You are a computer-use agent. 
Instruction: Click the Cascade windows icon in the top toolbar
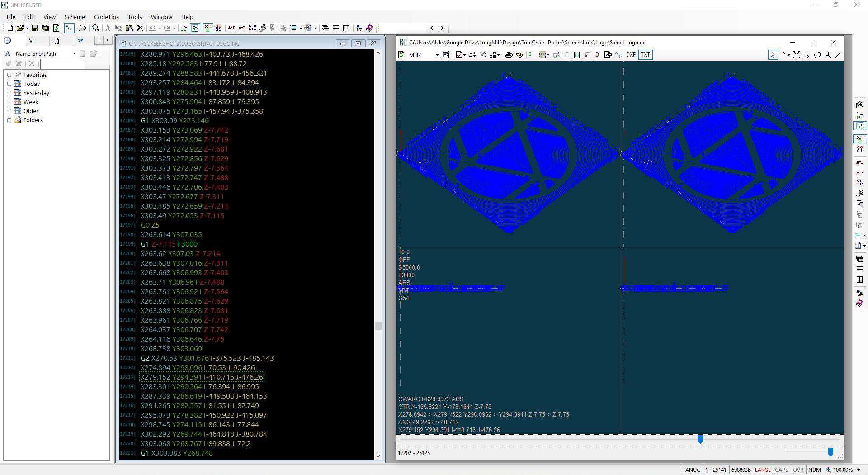325,28
